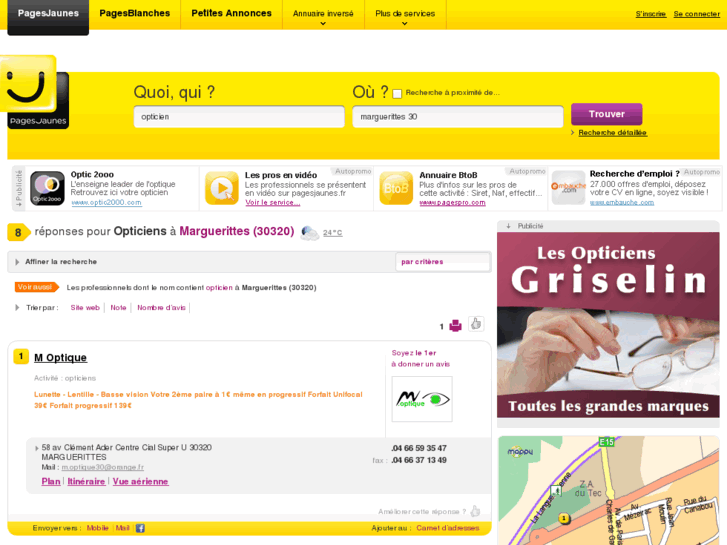Viewport: 727px width, 545px height.
Task: Send listing by Mail
Action: [x=122, y=528]
